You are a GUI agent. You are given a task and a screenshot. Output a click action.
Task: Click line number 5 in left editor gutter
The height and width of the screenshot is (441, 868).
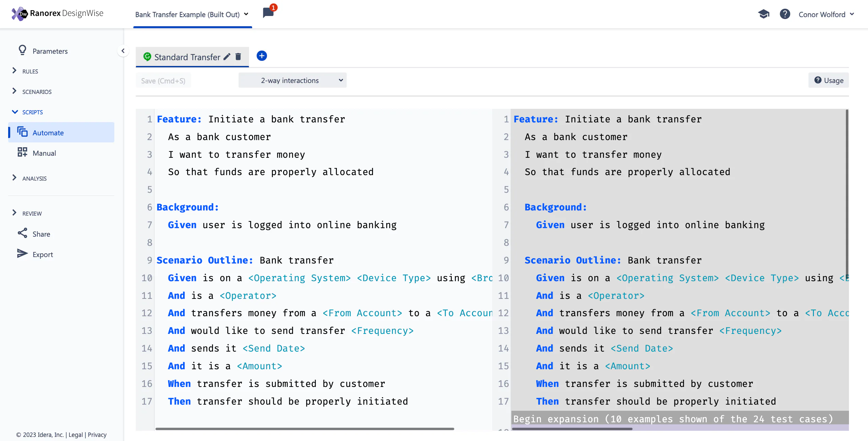[149, 189]
